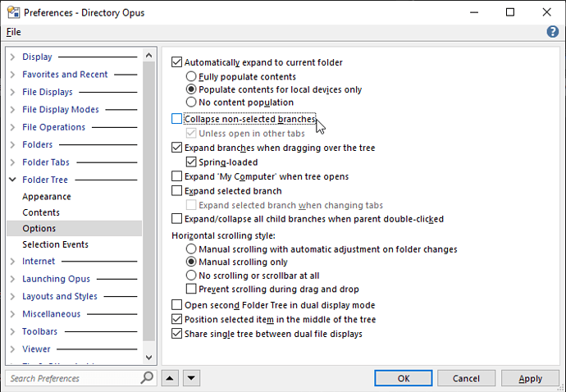Enable Expand 'My Computer' when tree opens
566x392 pixels.
pos(176,176)
